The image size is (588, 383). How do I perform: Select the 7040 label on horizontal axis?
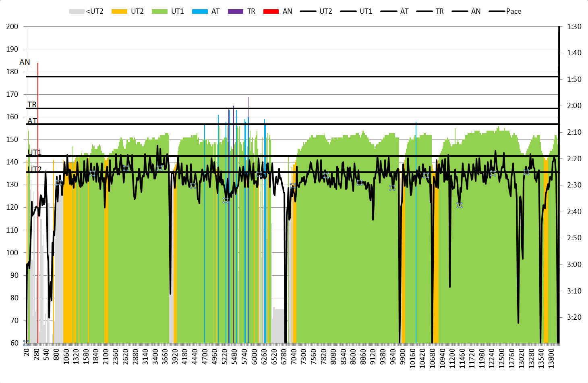(294, 357)
